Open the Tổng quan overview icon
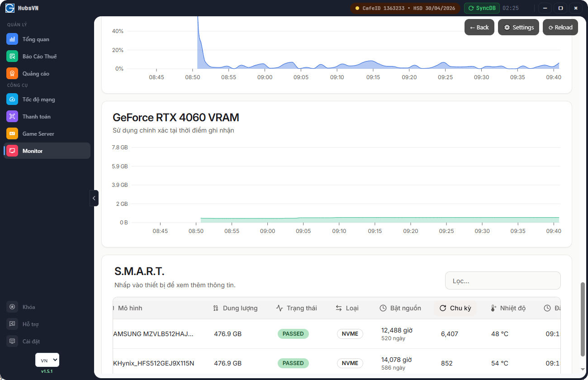Viewport: 588px width, 380px height. tap(12, 39)
